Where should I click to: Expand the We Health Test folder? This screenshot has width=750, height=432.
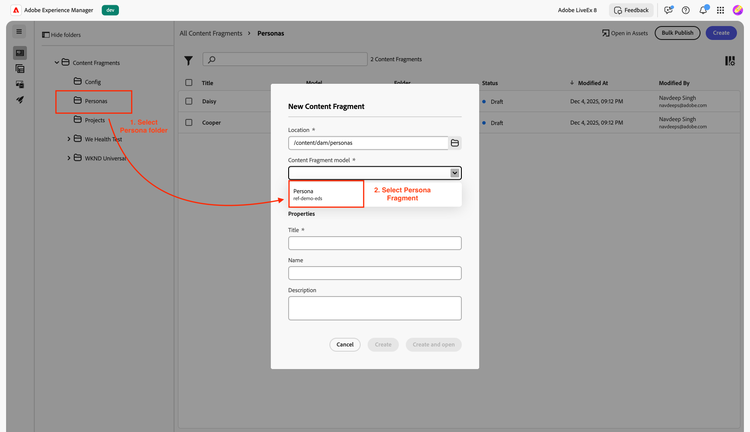(x=68, y=139)
